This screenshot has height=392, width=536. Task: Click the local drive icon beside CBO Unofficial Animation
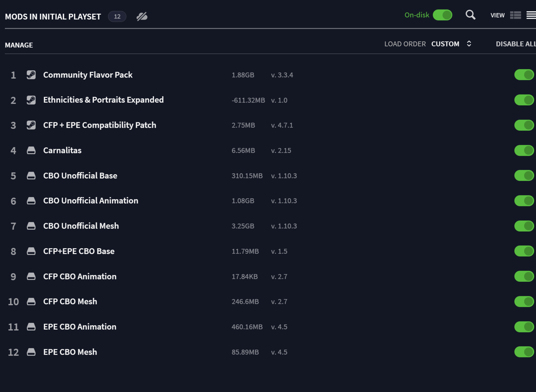coord(31,201)
